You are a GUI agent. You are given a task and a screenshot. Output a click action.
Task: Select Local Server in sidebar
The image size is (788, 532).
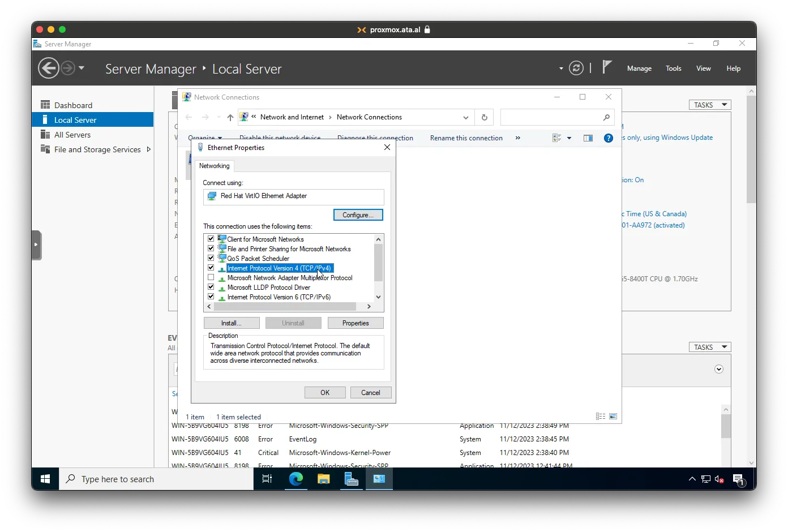pyautogui.click(x=92, y=120)
